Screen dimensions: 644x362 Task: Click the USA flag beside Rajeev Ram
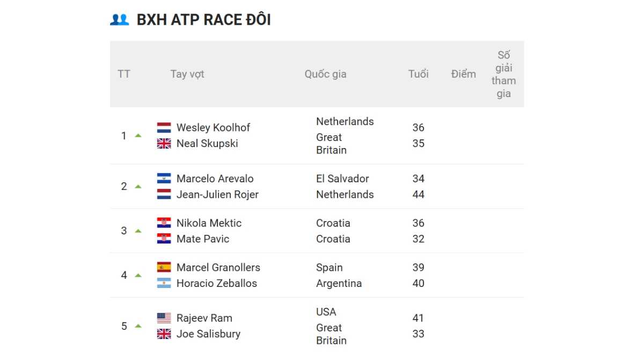[164, 318]
